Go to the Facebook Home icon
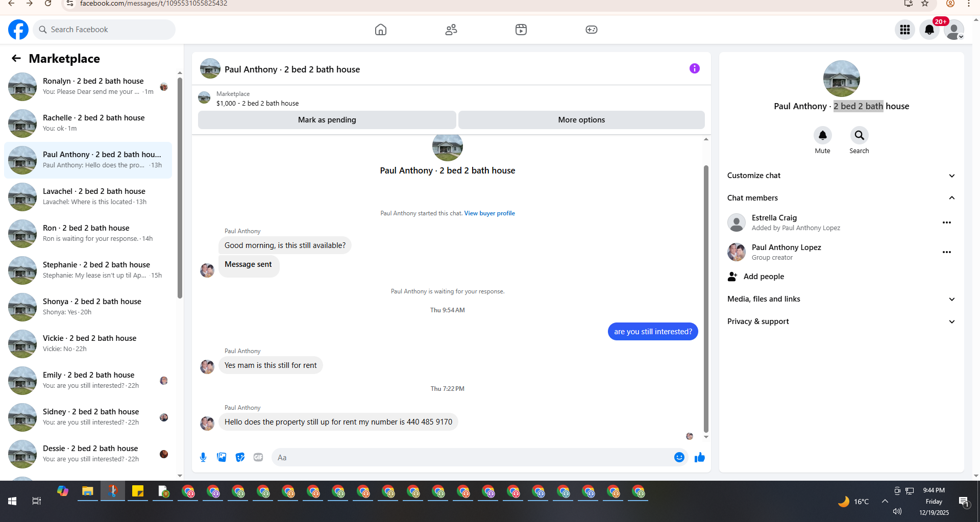This screenshot has width=980, height=522. [381, 30]
